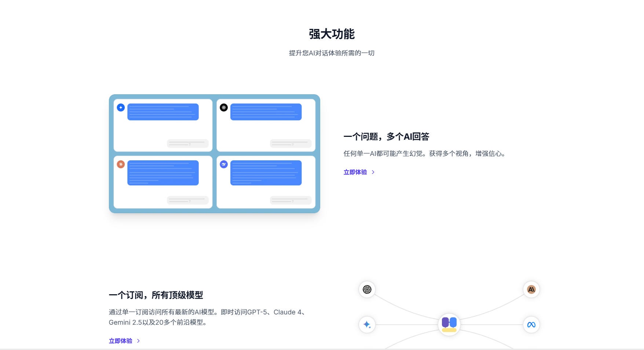Open 立即体验 link under 一个订阅，所有顶级模型
The width and height of the screenshot is (644, 350).
coord(120,341)
